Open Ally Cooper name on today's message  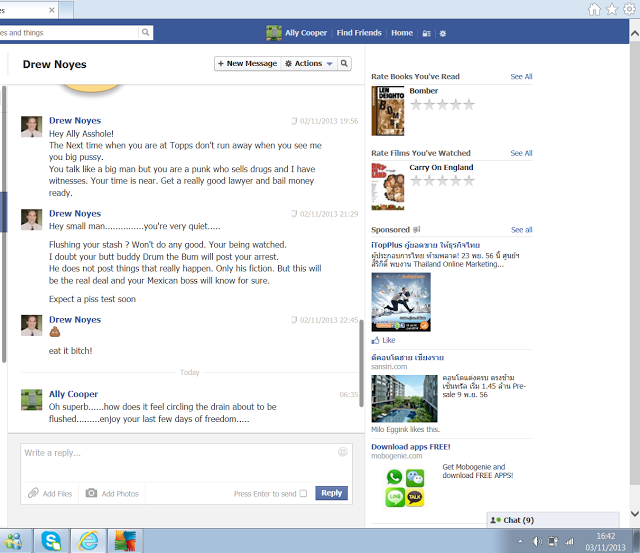(x=73, y=394)
